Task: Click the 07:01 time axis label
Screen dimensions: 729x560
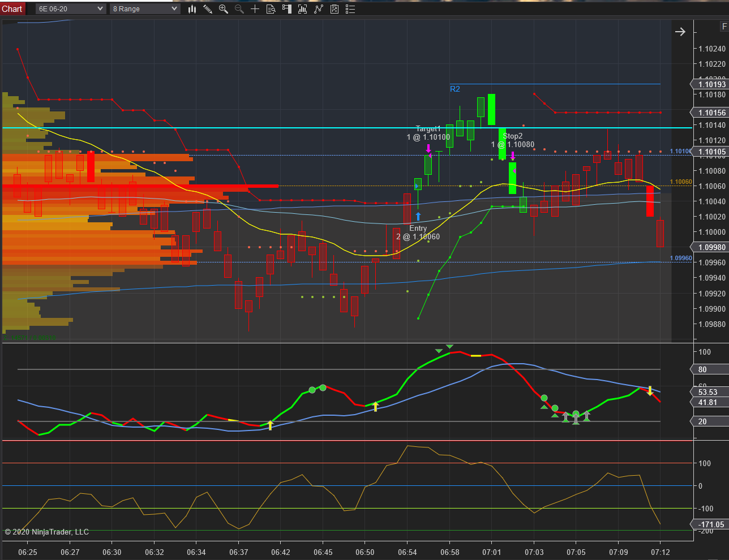Action: click(x=492, y=552)
